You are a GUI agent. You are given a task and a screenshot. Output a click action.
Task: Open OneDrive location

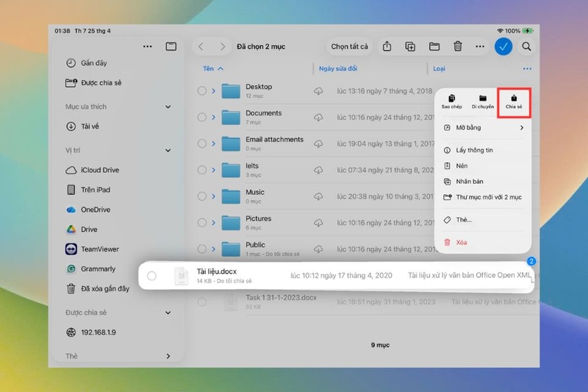tap(88, 210)
